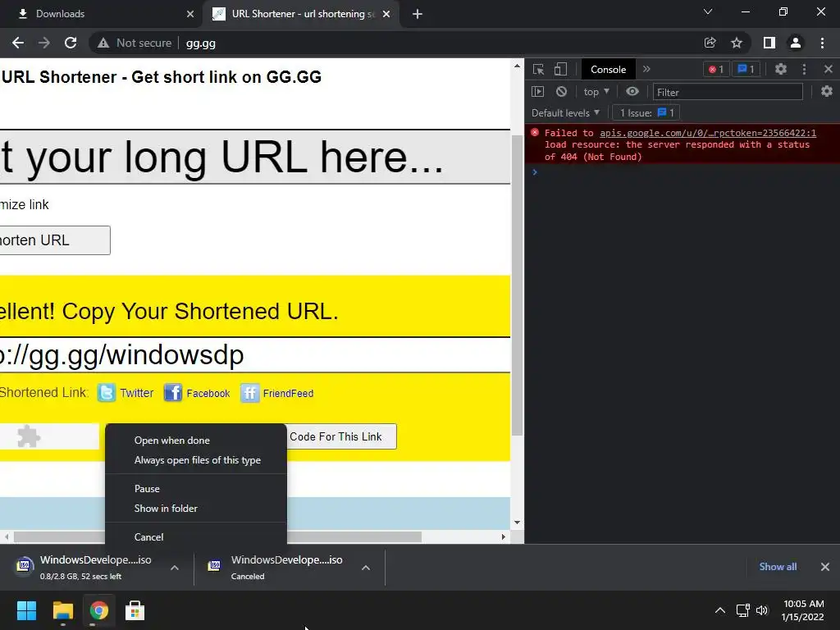This screenshot has height=630, width=840.
Task: Click the blue issues count badge in toolbar
Action: point(746,69)
